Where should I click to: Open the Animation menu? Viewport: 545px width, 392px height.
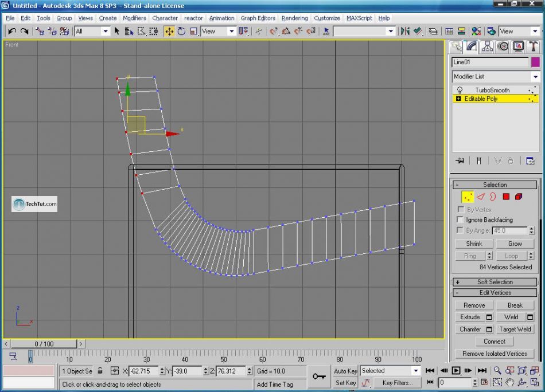pos(222,18)
